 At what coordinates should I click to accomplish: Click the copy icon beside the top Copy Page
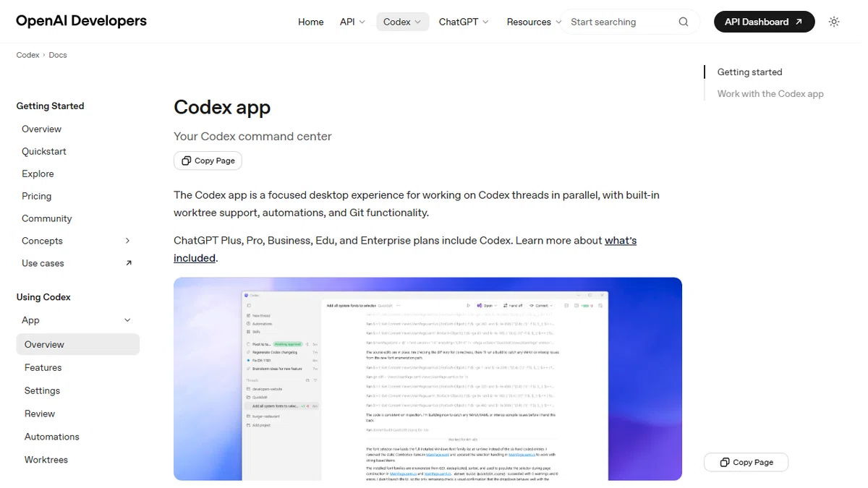[187, 160]
